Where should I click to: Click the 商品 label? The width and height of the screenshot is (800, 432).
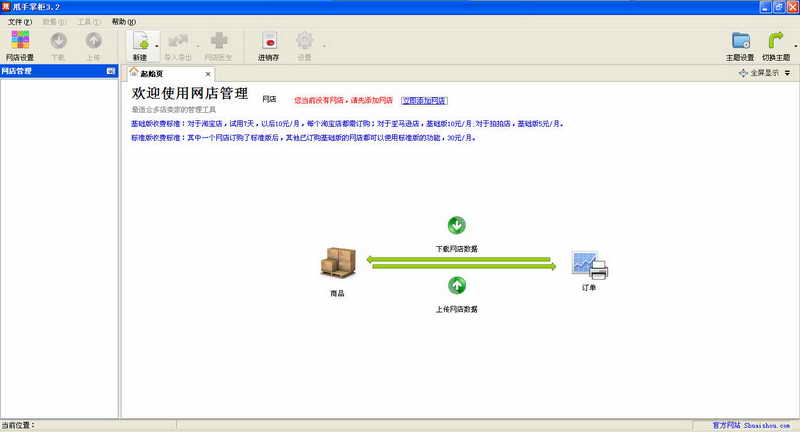tap(337, 293)
